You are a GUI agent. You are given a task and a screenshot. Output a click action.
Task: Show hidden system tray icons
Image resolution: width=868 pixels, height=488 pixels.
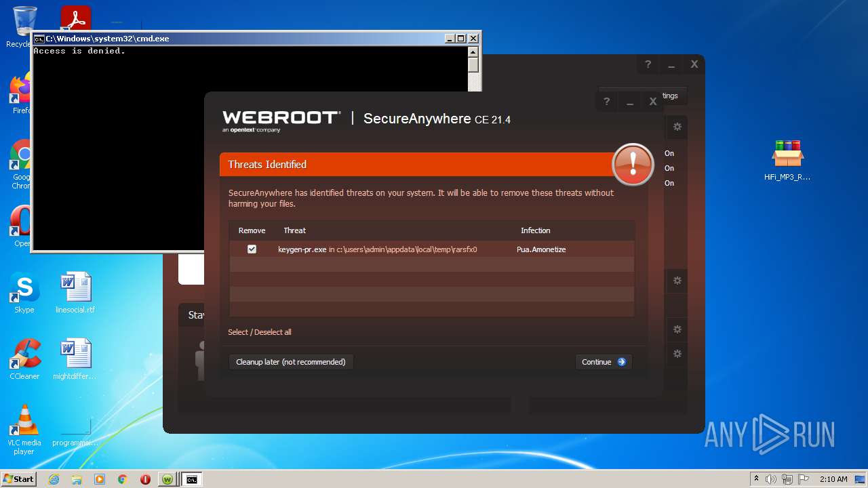click(756, 479)
